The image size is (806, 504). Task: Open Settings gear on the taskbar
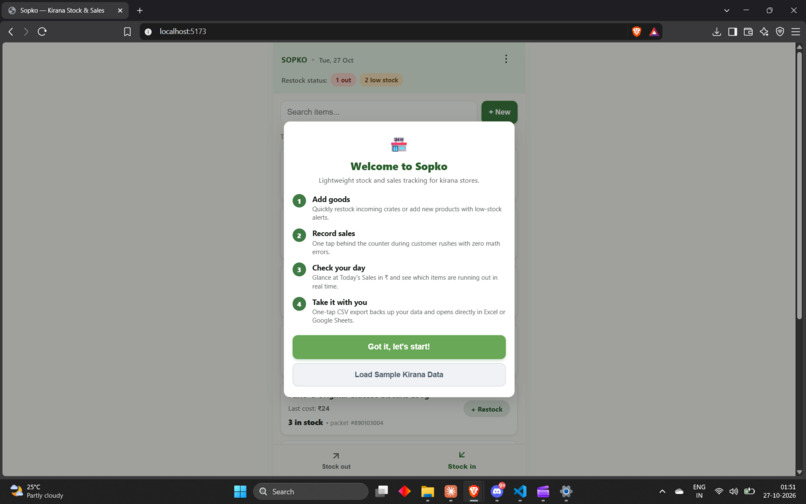pos(566,491)
